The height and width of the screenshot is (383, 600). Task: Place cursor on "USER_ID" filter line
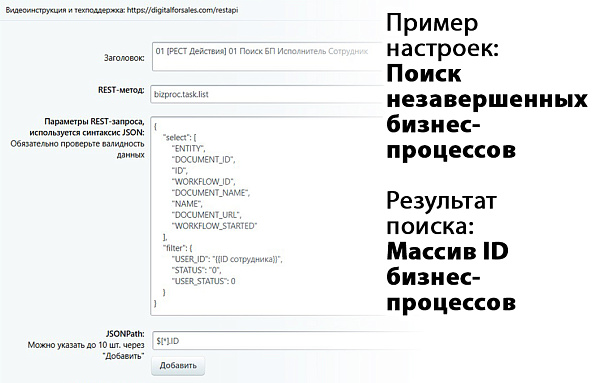[x=227, y=259]
